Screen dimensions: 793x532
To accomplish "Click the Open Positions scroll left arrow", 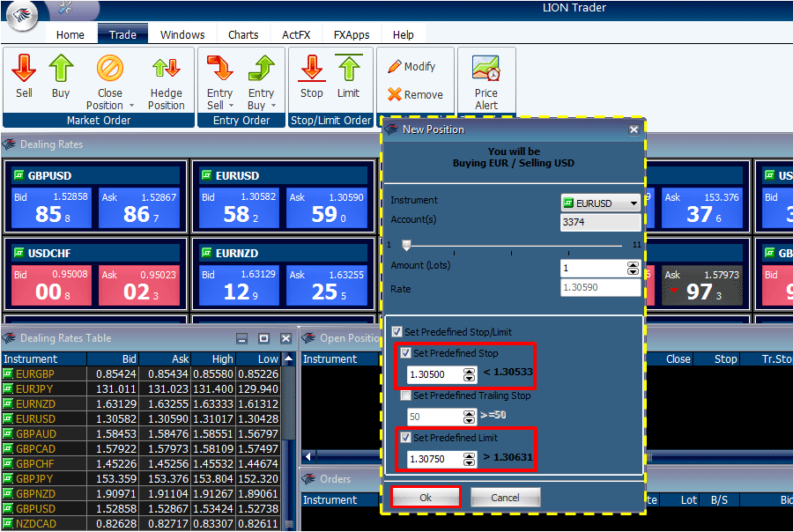I will coord(308,456).
